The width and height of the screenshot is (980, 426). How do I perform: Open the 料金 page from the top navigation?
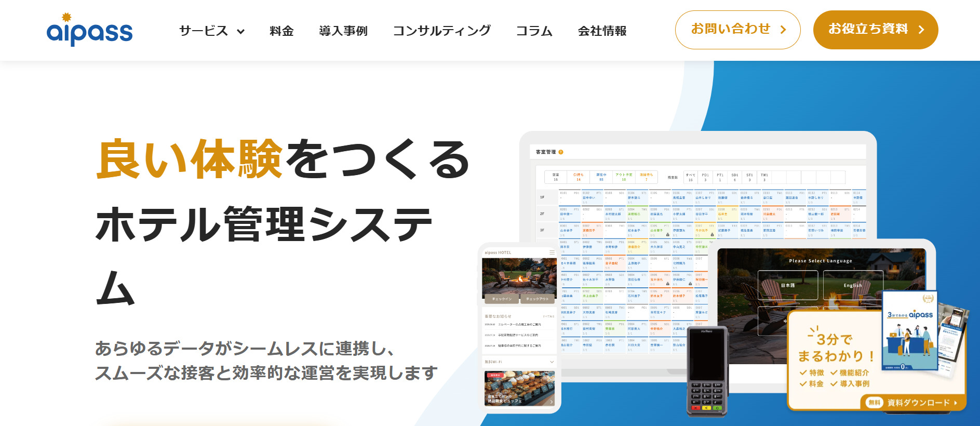pos(281,31)
